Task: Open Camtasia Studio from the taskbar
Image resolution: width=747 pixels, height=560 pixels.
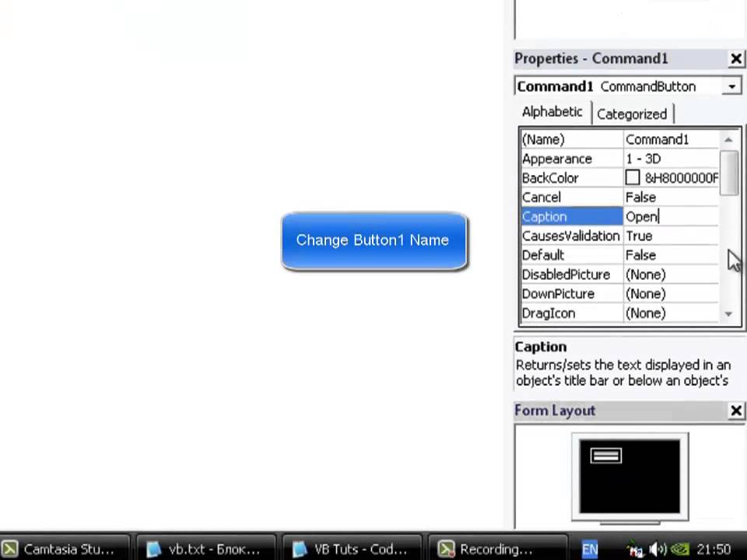Action: pyautogui.click(x=65, y=549)
